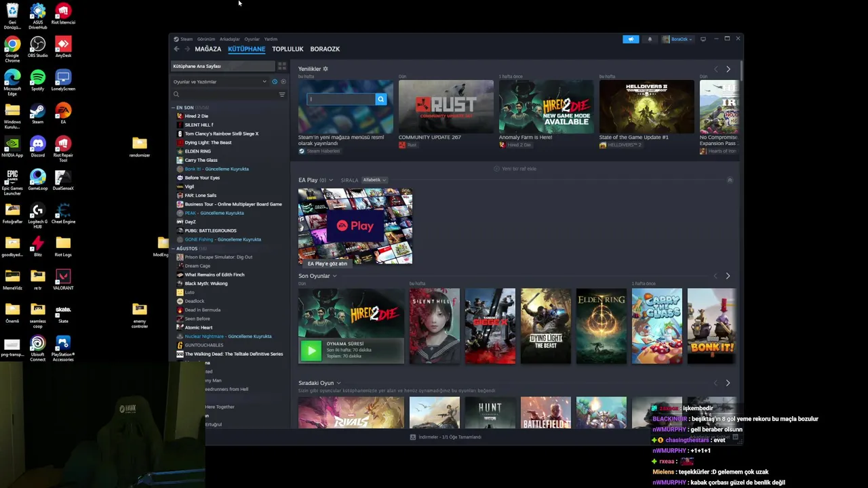
Task: Toggle show ready-to-play games filter icon
Action: [283, 81]
